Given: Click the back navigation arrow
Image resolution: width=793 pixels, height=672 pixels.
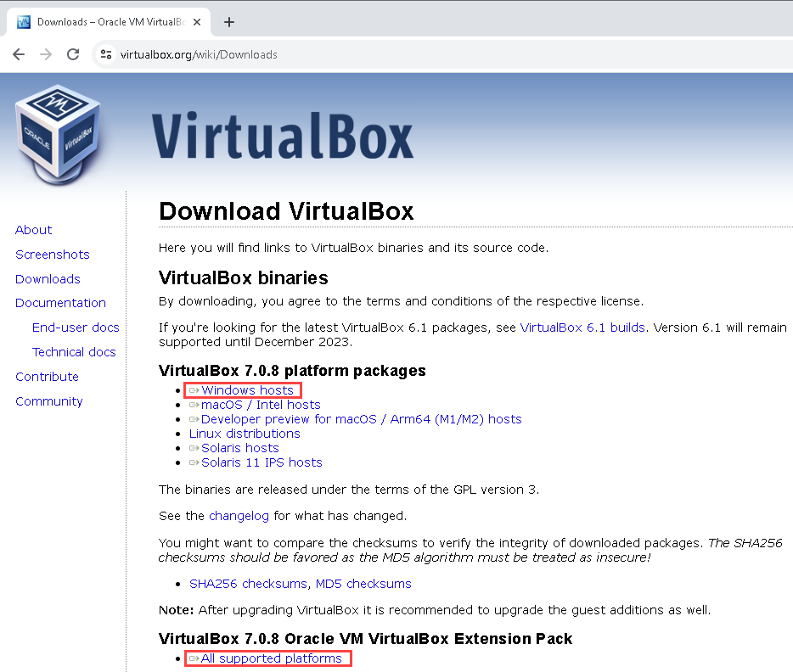Looking at the screenshot, I should [19, 53].
